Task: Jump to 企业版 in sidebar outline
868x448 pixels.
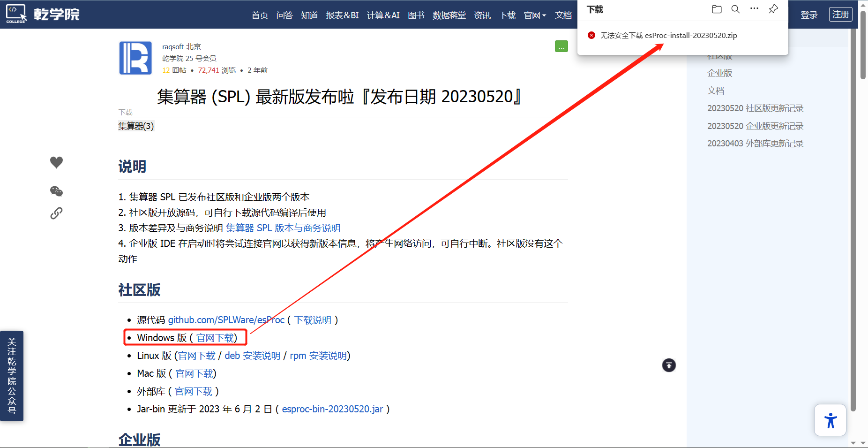Action: click(719, 73)
